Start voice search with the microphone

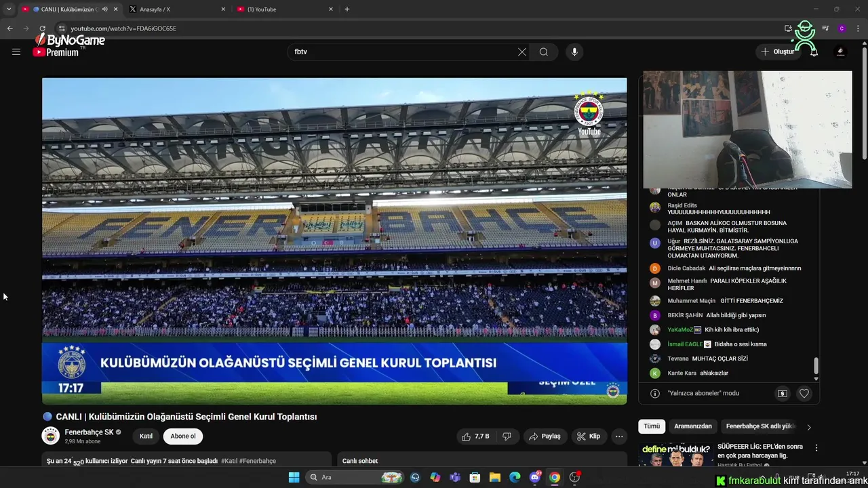tap(574, 52)
